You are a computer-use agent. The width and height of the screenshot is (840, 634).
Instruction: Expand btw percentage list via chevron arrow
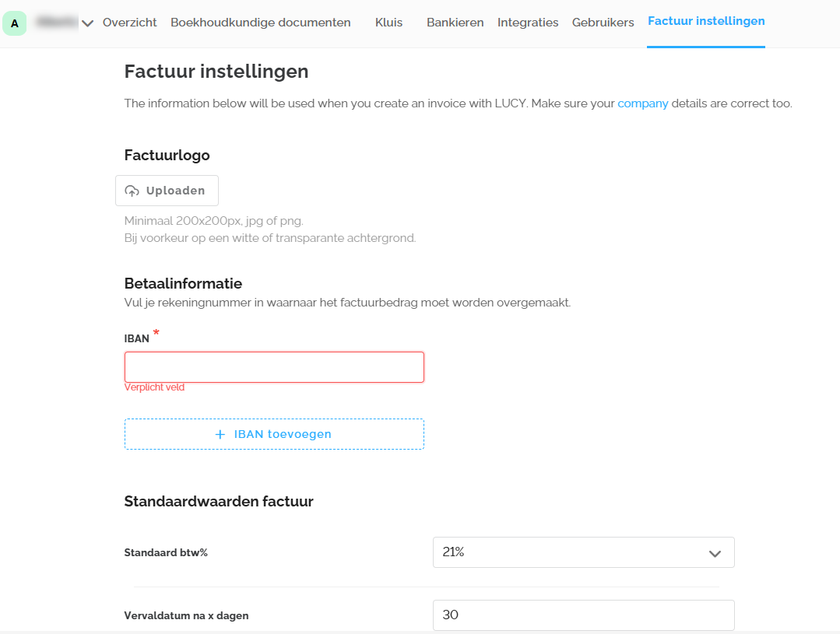pyautogui.click(x=715, y=553)
